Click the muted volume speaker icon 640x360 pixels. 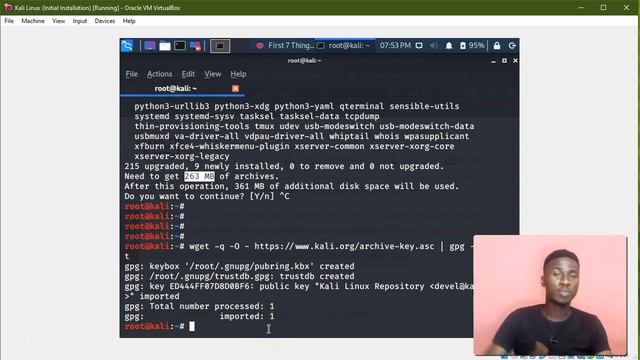click(434, 45)
